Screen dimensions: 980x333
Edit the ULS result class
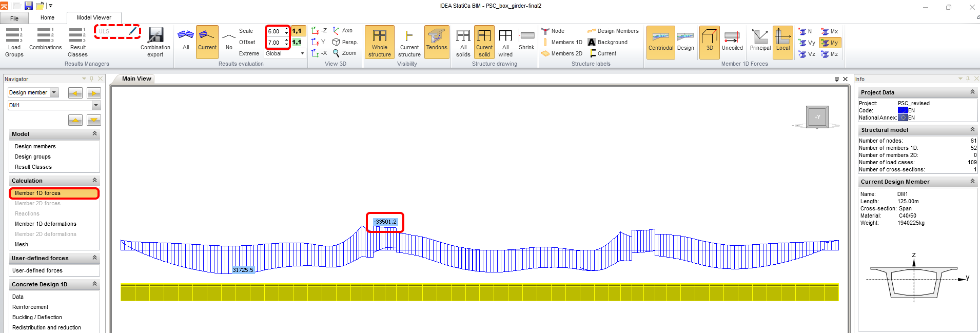coord(133,31)
